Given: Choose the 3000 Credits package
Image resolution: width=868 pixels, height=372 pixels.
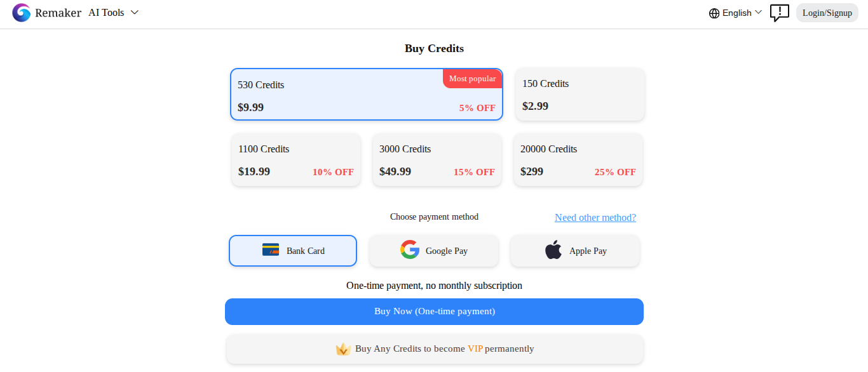Looking at the screenshot, I should click(x=437, y=159).
